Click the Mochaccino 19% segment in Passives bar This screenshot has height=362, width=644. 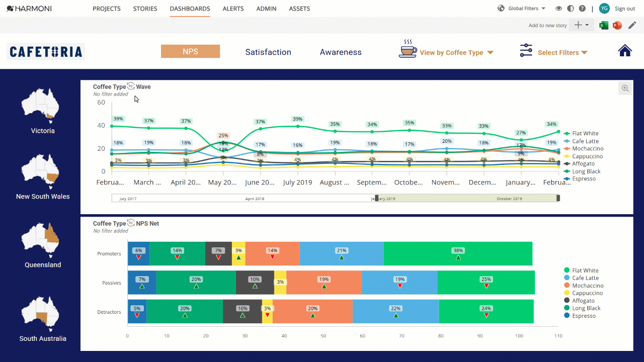tap(324, 283)
